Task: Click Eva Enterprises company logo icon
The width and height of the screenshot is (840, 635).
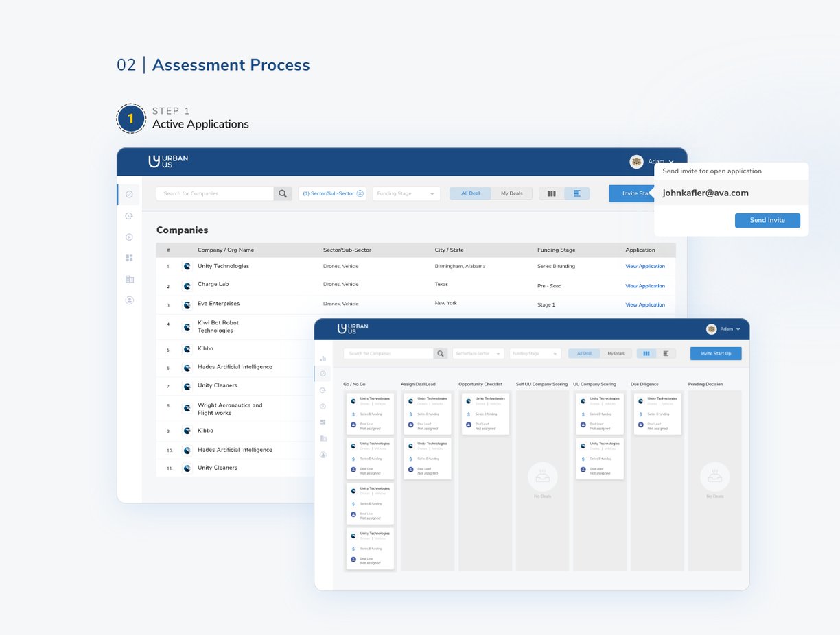Action: (187, 304)
